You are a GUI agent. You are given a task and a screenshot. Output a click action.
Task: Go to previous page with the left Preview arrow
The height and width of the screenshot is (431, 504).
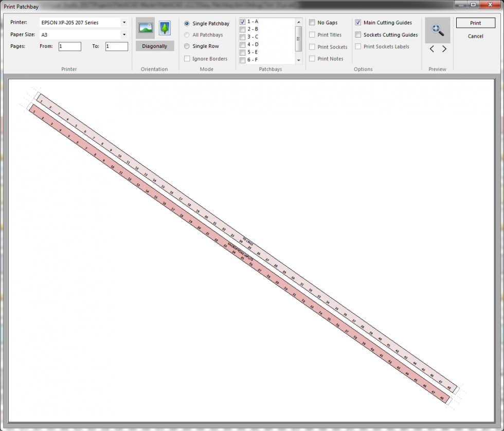[431, 49]
